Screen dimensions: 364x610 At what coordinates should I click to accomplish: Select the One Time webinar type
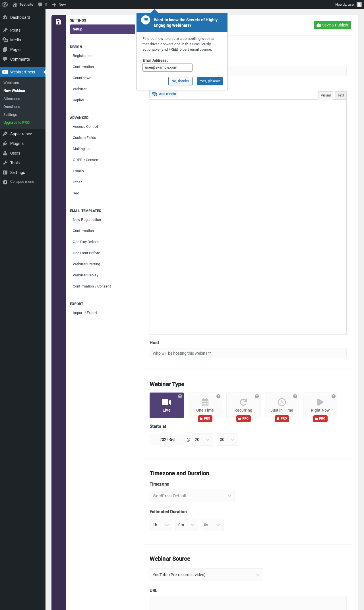click(x=205, y=405)
